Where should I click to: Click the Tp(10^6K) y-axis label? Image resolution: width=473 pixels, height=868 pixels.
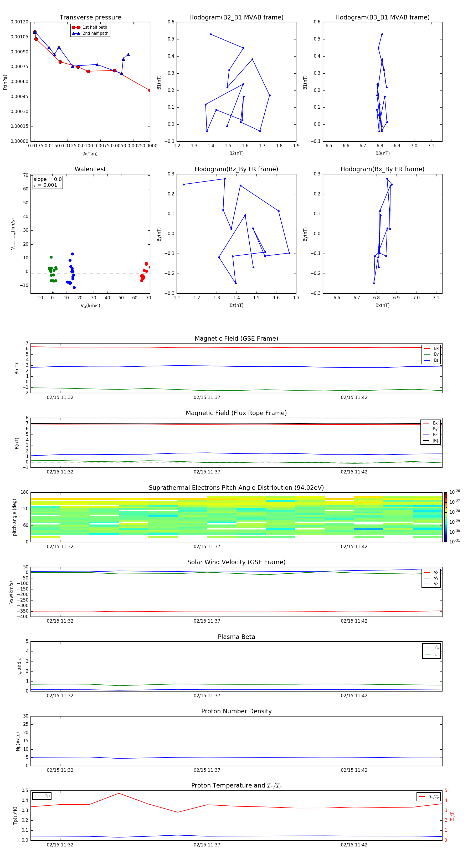coord(15,815)
